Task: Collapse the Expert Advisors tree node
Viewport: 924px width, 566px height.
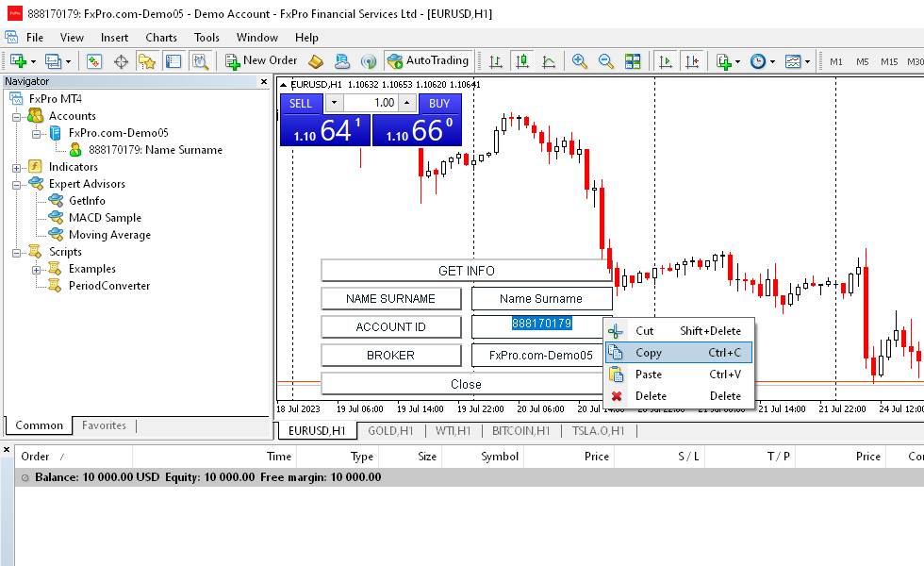Action: point(17,185)
